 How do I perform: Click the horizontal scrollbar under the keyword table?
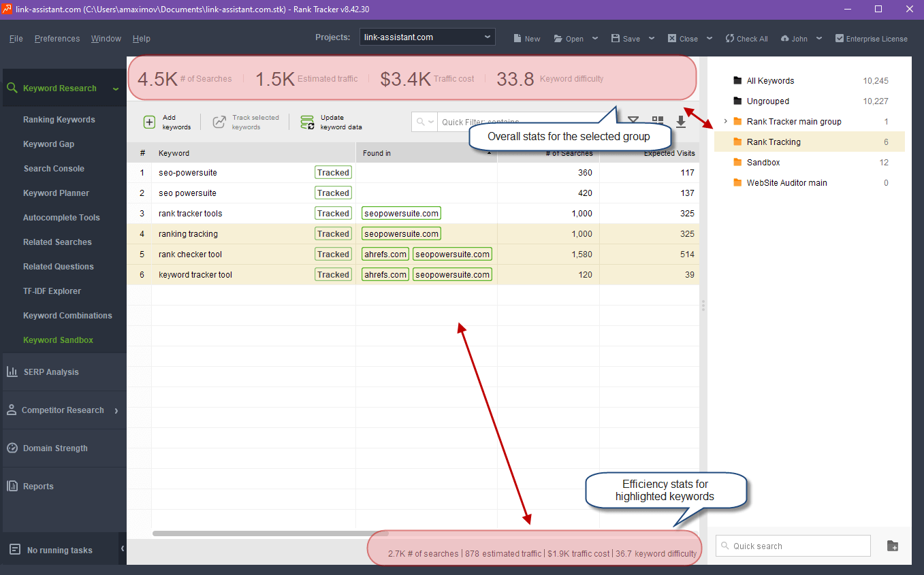tap(270, 533)
